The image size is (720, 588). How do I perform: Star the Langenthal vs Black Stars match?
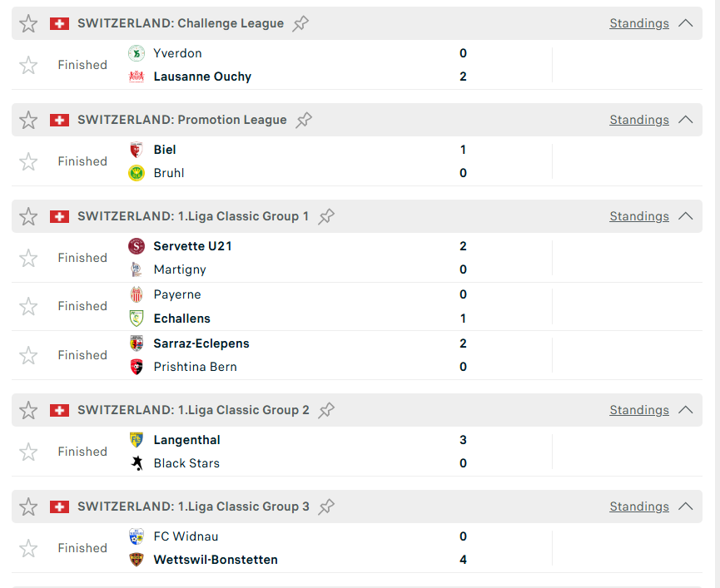28,452
